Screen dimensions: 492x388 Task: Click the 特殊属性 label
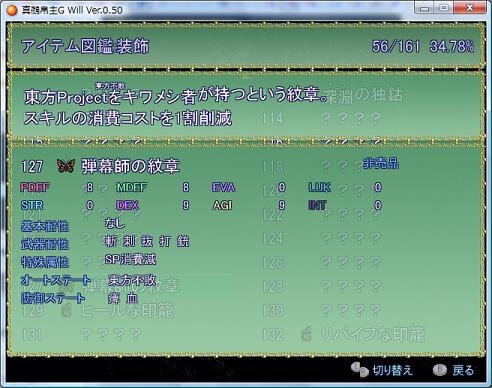(45, 262)
